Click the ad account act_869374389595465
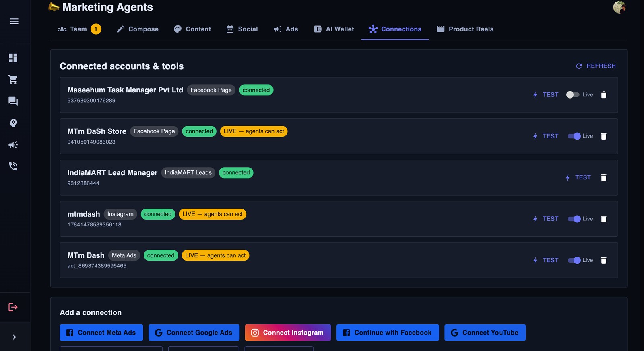 click(97, 266)
